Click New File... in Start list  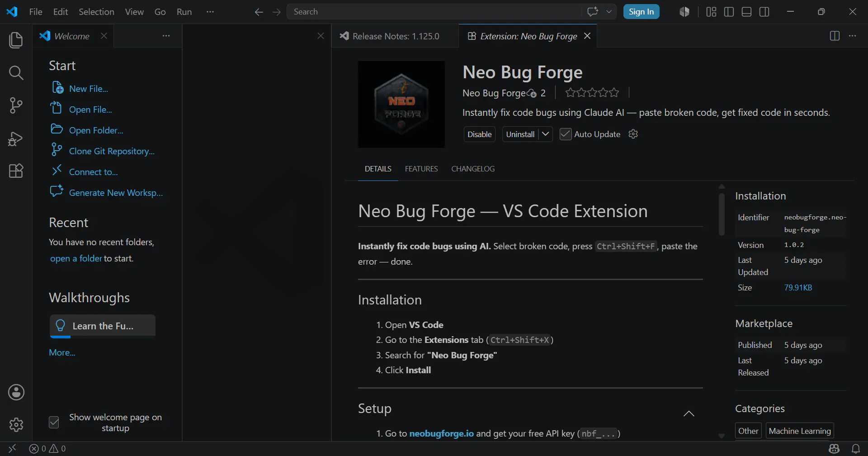pyautogui.click(x=89, y=89)
